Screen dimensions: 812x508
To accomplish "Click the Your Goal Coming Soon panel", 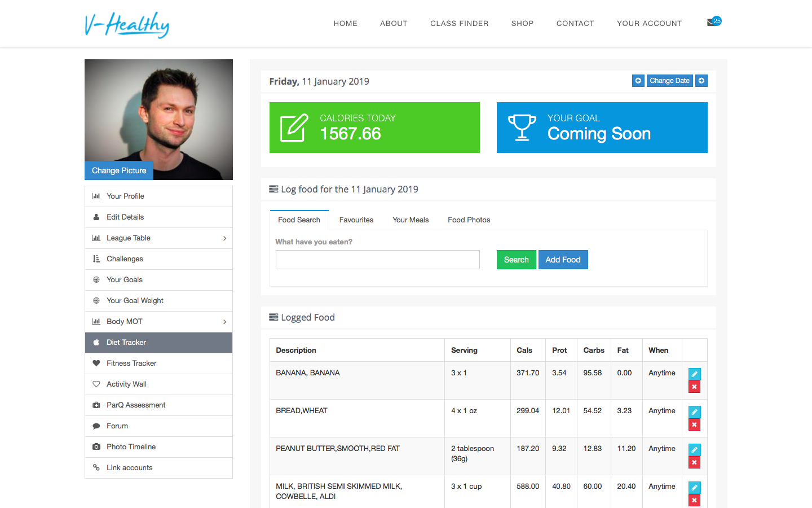I will click(602, 128).
